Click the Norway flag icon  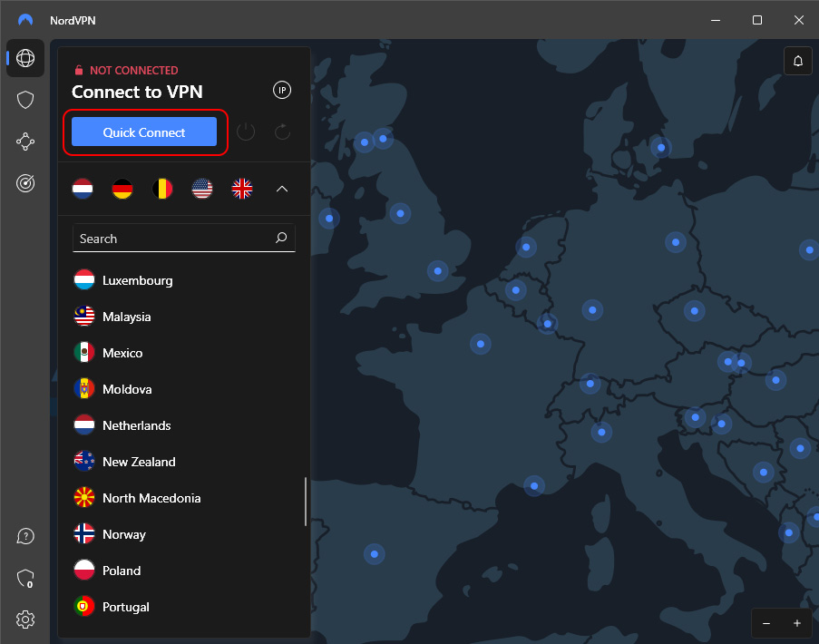point(84,534)
